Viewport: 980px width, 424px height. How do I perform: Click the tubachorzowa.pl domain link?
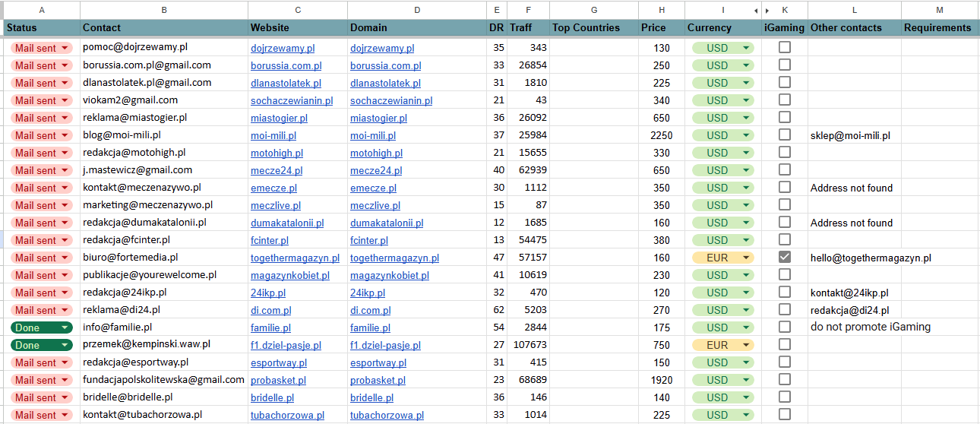click(387, 415)
